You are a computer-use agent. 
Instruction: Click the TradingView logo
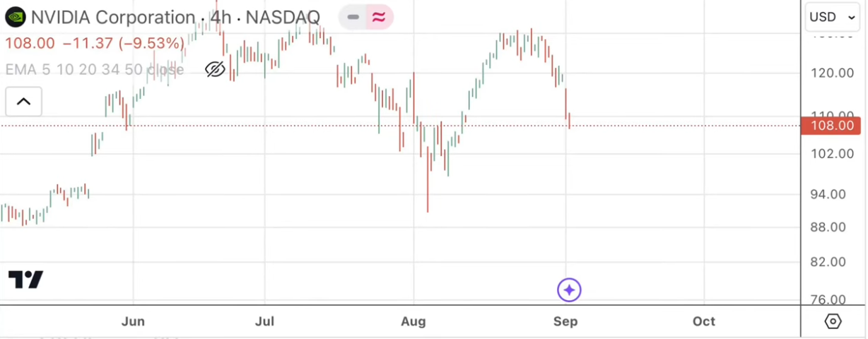tap(26, 280)
